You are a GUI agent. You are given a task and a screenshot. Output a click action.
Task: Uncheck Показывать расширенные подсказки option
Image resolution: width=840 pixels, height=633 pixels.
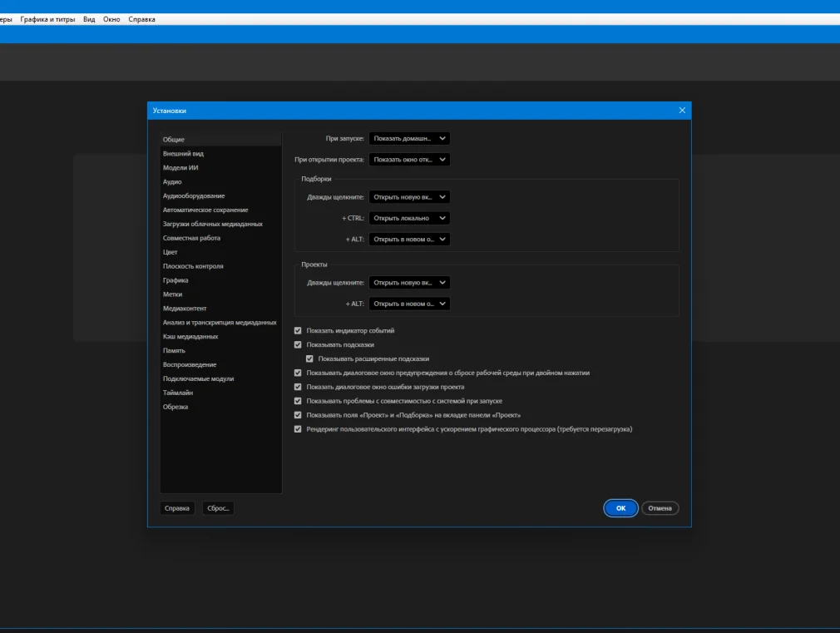310,359
